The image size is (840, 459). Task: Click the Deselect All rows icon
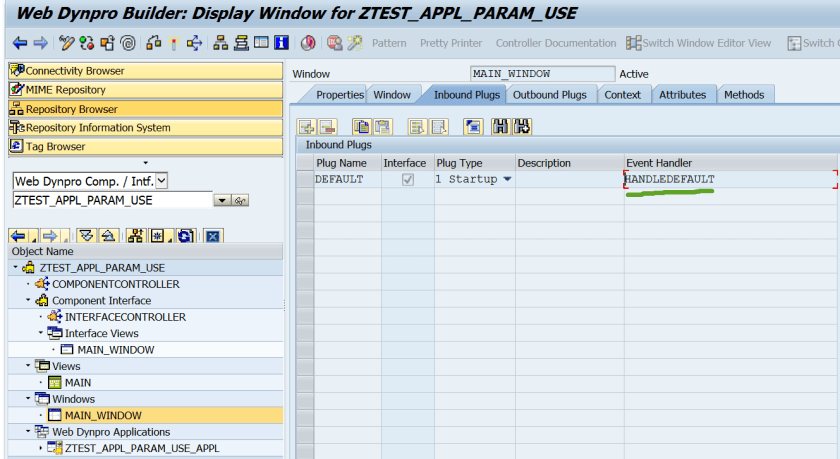[x=438, y=127]
